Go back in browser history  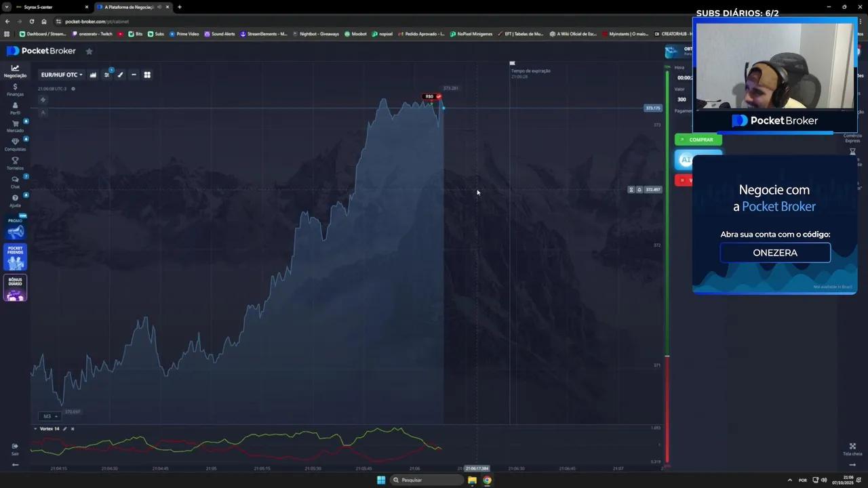pyautogui.click(x=7, y=21)
